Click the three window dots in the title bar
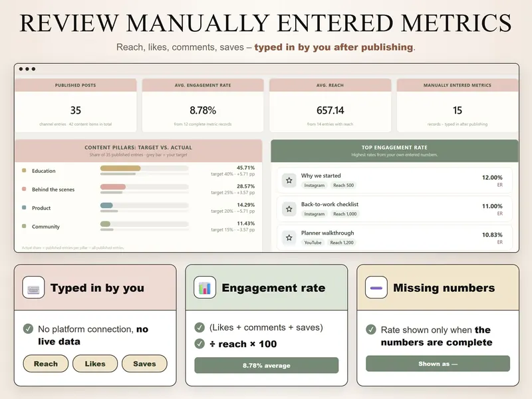 [x=27, y=69]
